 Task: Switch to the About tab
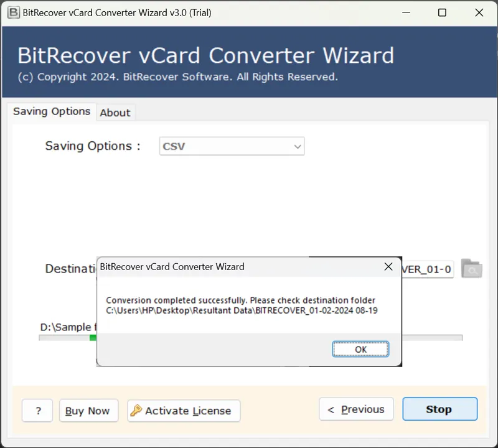point(115,113)
